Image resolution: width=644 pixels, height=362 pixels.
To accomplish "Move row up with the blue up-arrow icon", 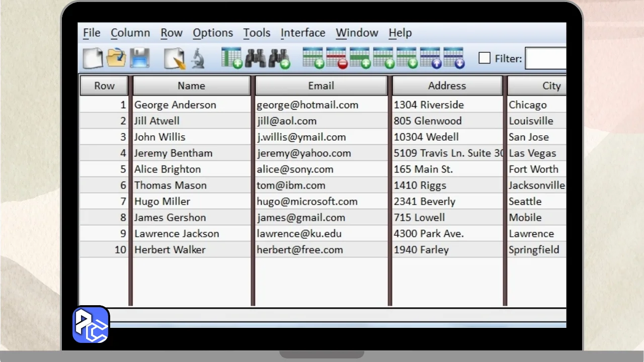I will pos(431,58).
